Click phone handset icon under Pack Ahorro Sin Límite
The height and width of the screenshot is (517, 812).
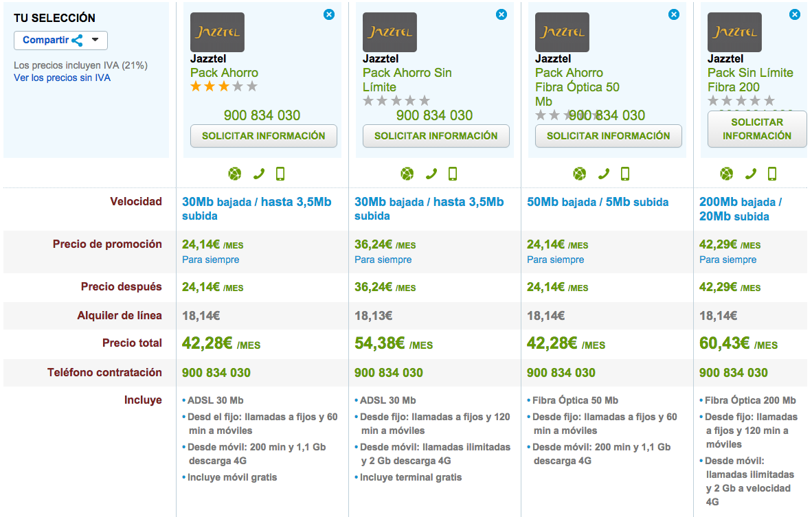(x=431, y=174)
